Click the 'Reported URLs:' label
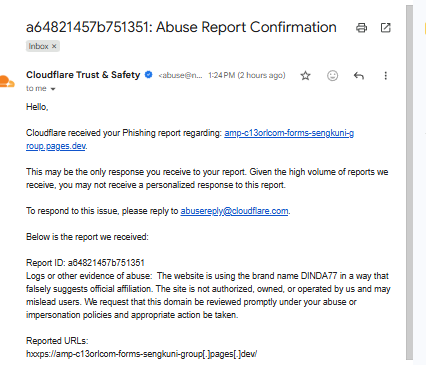Viewport: 426px width, 365px height. point(57,341)
